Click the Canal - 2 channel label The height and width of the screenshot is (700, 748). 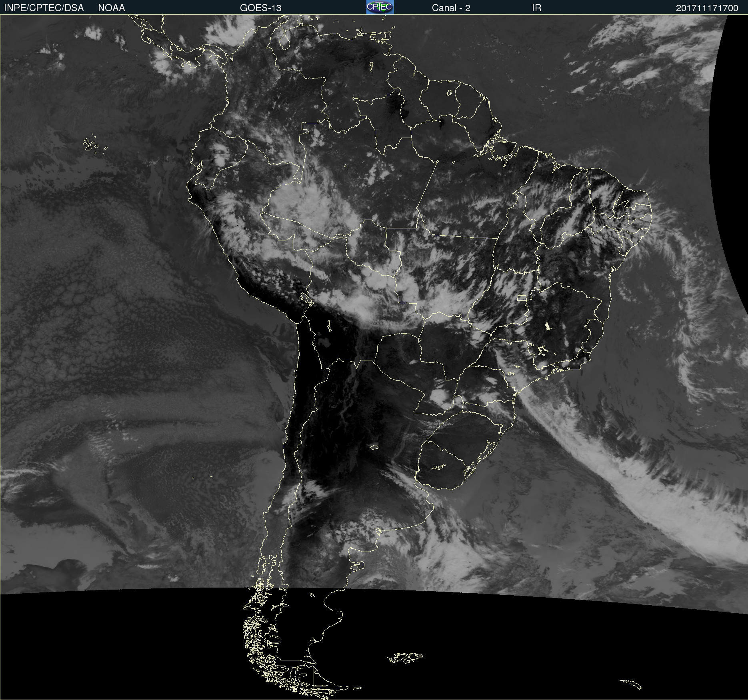[x=451, y=8]
